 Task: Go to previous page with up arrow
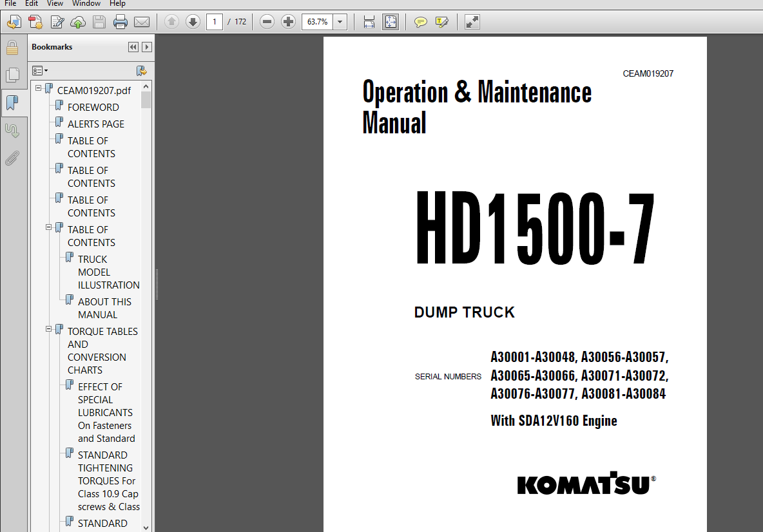pos(171,22)
